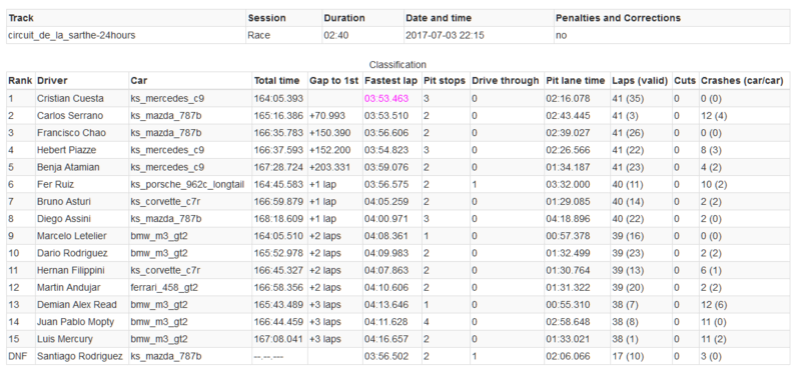Click the DNF rank cell
Screen dimensions: 800x389
[20, 356]
